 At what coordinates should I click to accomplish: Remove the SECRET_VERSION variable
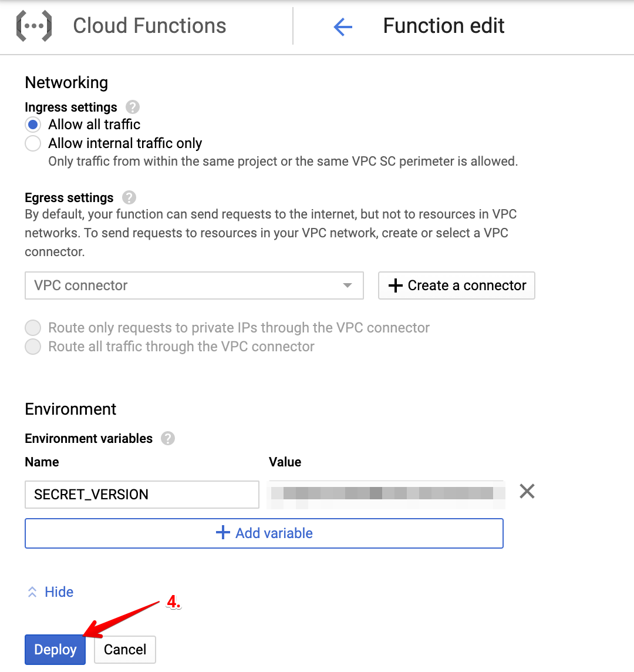point(527,491)
